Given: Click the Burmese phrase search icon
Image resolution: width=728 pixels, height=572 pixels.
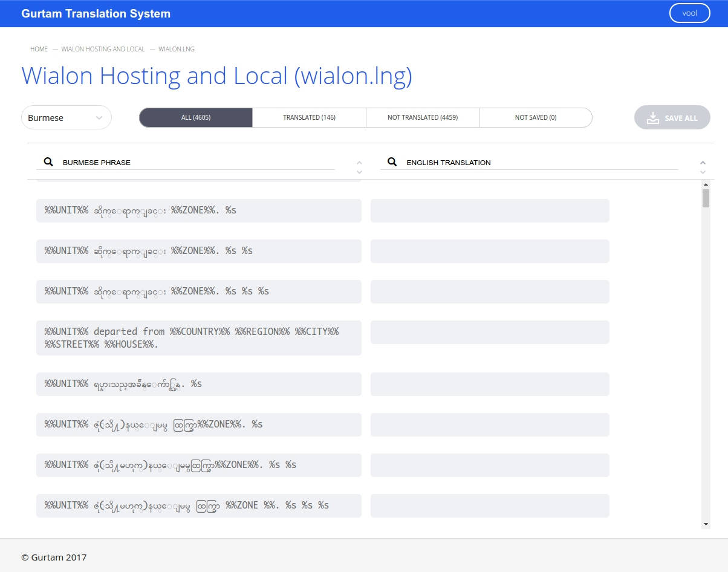Looking at the screenshot, I should 48,161.
